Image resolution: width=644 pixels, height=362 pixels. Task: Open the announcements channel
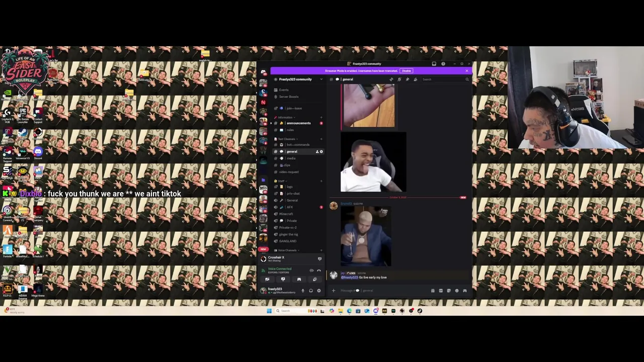[x=299, y=123]
